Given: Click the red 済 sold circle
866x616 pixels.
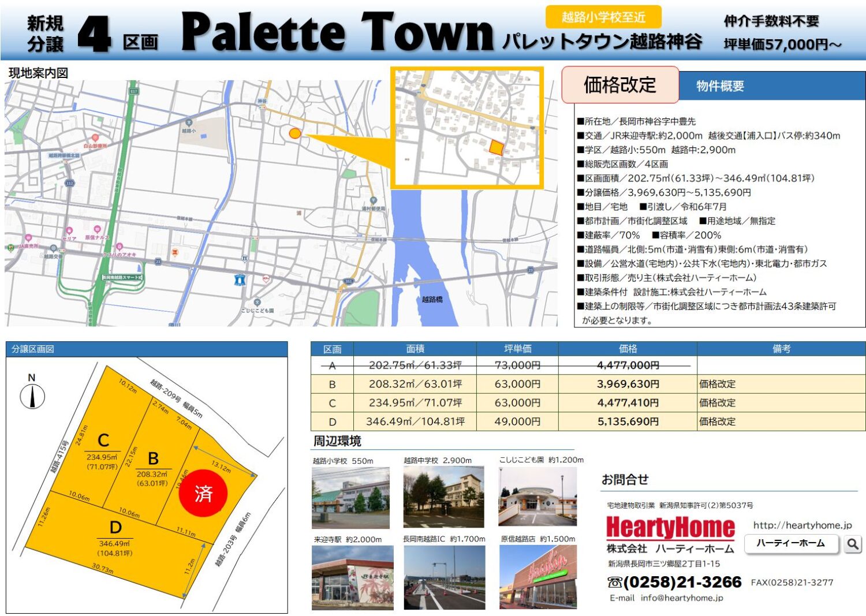Looking at the screenshot, I should pyautogui.click(x=203, y=493).
